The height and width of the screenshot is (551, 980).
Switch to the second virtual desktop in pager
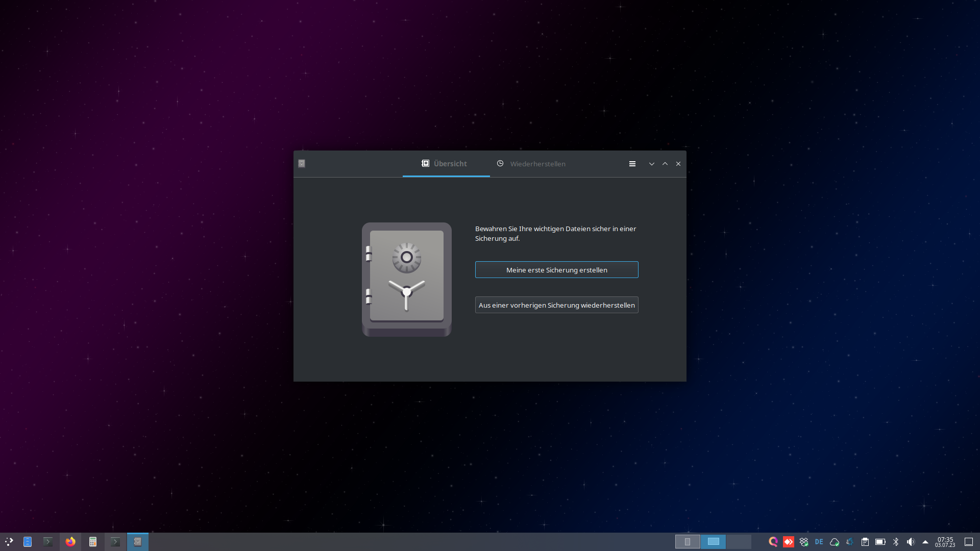click(x=713, y=542)
